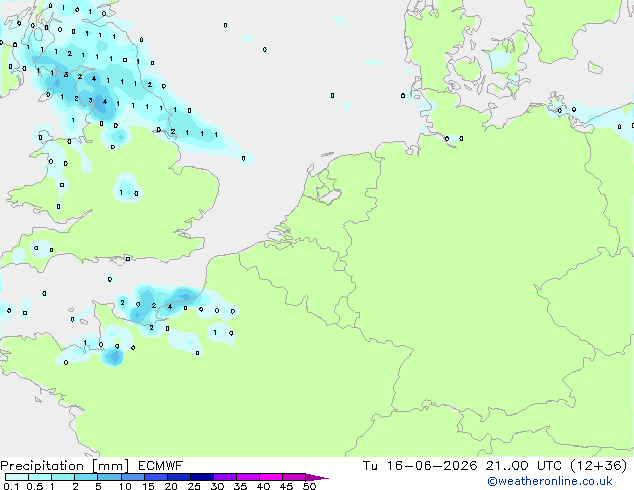Viewport: 634px width, 490px height.
Task: Click the 0.1–0.5 mm legend swatch
Action: tap(17, 477)
